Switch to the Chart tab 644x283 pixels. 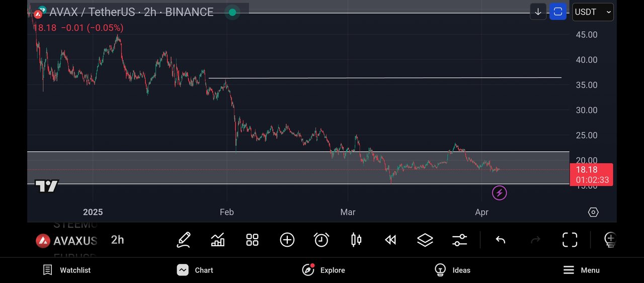click(195, 270)
